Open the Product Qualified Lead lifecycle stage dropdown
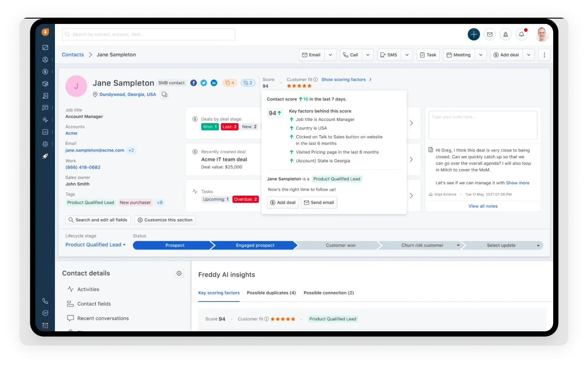The width and height of the screenshot is (588, 367). click(95, 245)
